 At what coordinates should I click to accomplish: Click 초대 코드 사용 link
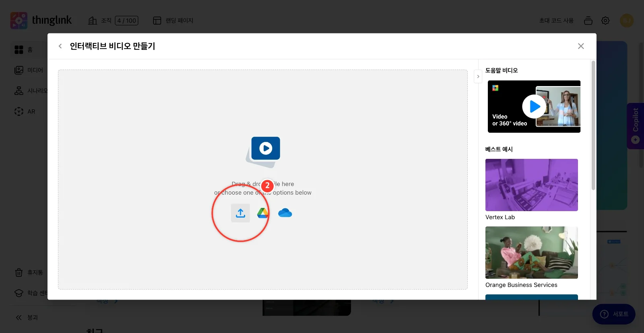(556, 21)
